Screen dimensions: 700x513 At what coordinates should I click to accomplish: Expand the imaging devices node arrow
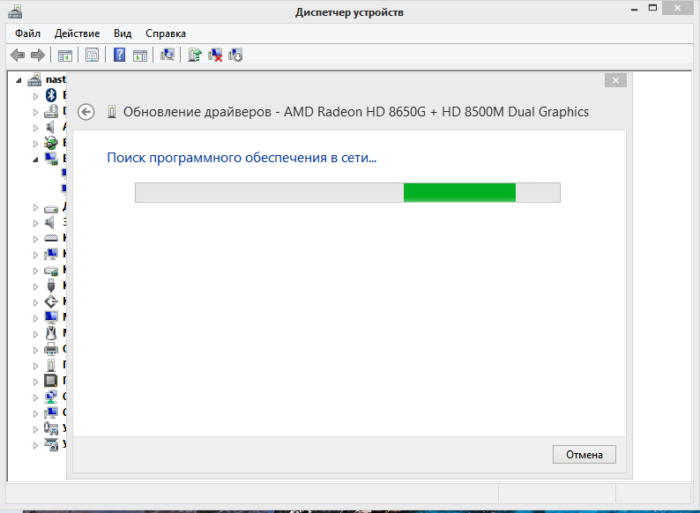[35, 445]
